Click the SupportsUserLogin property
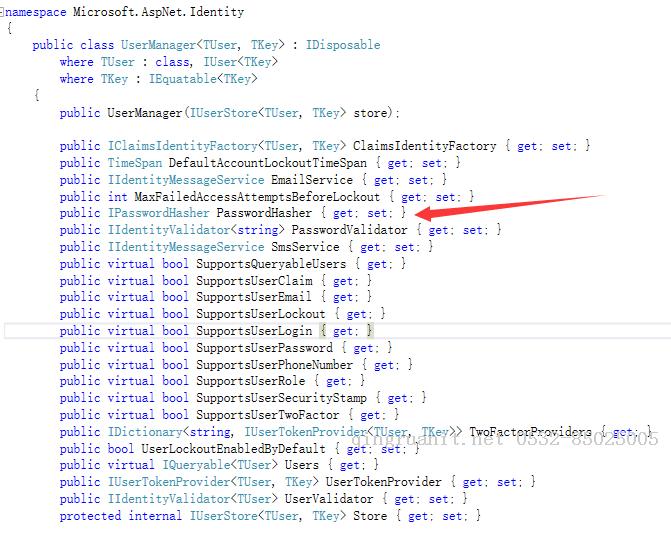The height and width of the screenshot is (535, 671). click(x=254, y=331)
